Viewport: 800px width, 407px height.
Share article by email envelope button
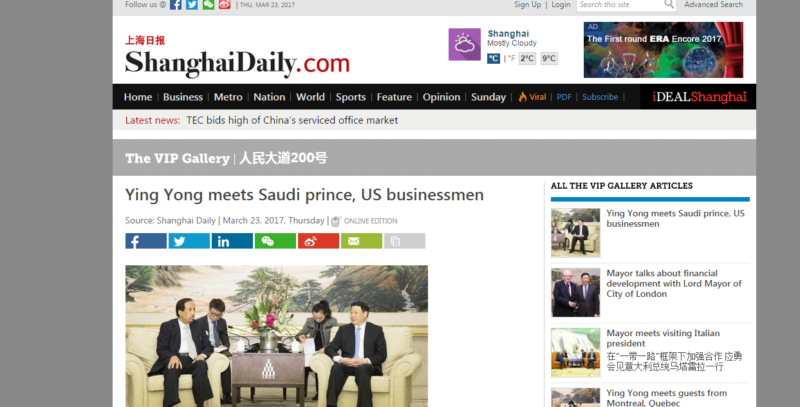(361, 241)
